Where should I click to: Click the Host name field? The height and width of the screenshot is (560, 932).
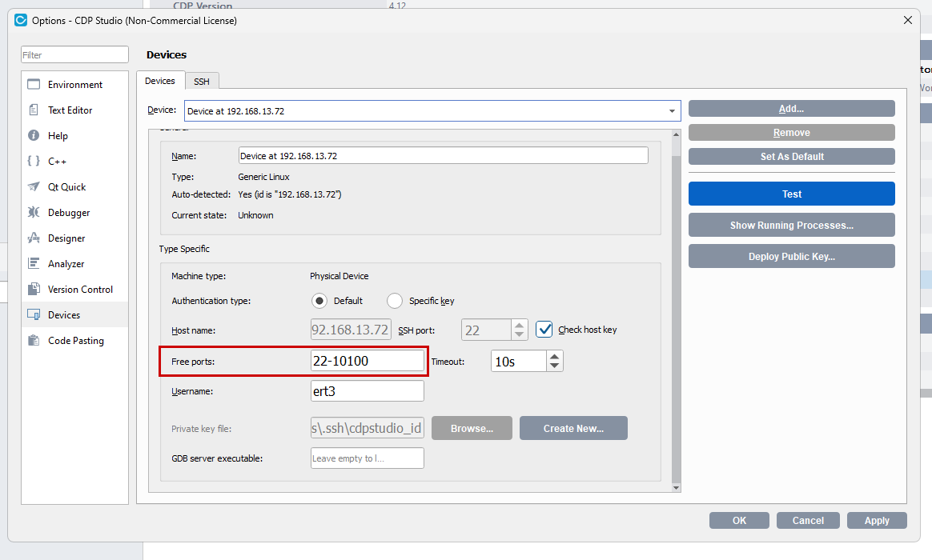point(351,330)
